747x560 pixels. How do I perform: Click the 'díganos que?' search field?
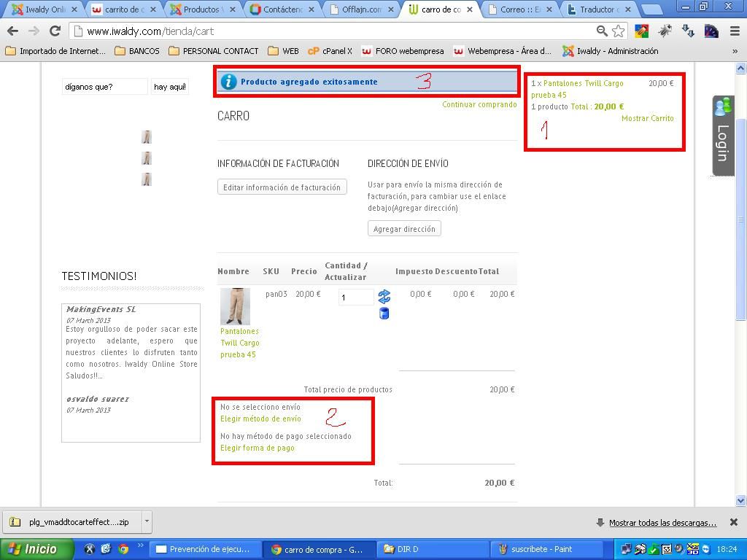pos(105,87)
